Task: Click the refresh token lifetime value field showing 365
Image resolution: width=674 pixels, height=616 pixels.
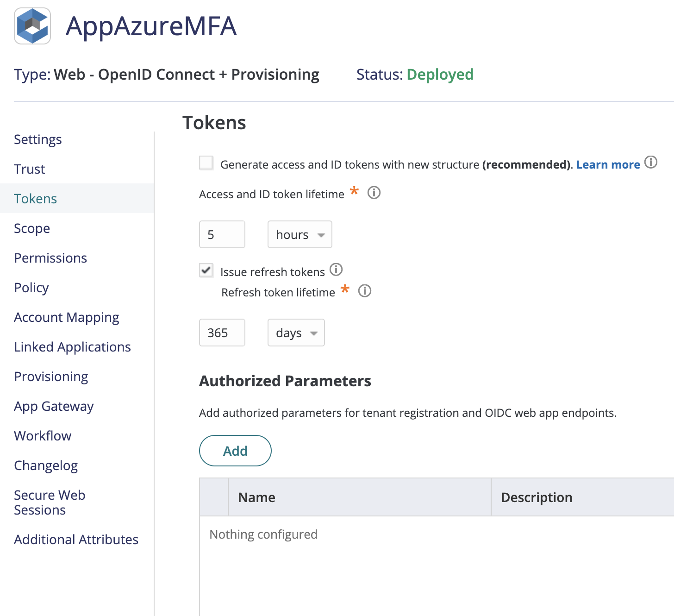Action: click(222, 333)
